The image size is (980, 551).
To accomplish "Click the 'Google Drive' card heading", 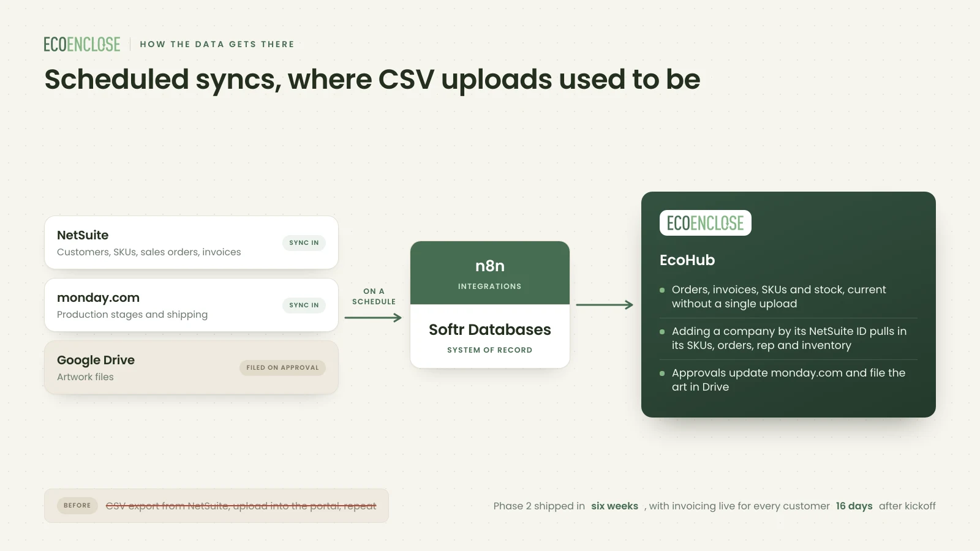I will 96,360.
